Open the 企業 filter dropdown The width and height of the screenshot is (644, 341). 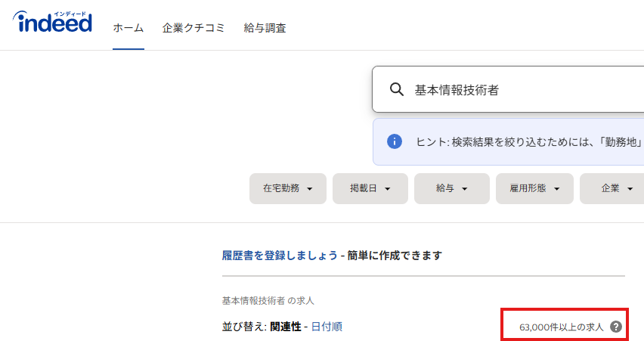(x=612, y=188)
